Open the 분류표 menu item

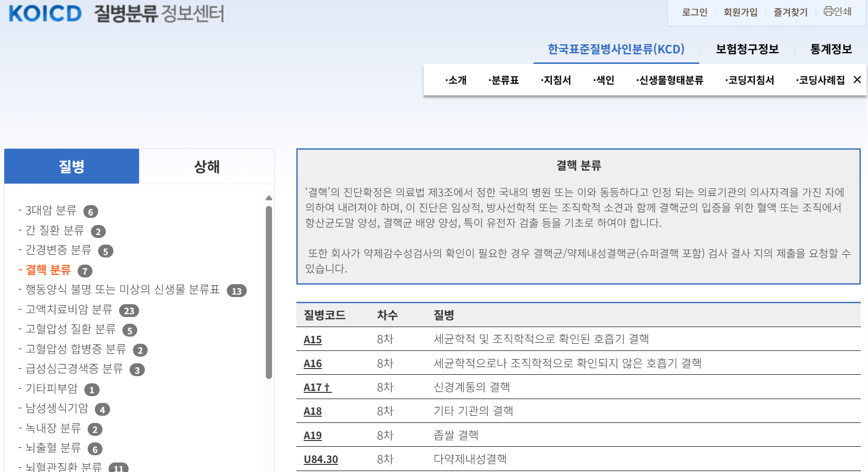504,80
